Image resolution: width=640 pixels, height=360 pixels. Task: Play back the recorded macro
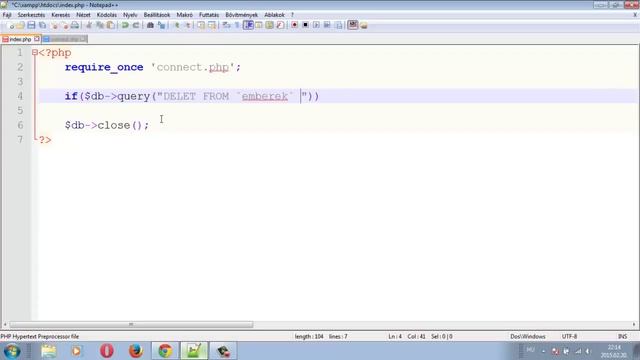coord(316,25)
